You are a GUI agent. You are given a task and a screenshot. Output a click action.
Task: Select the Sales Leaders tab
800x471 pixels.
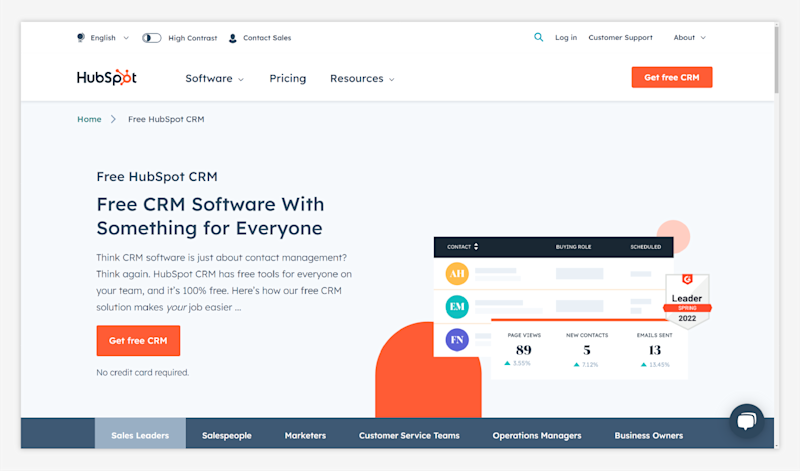(x=140, y=435)
